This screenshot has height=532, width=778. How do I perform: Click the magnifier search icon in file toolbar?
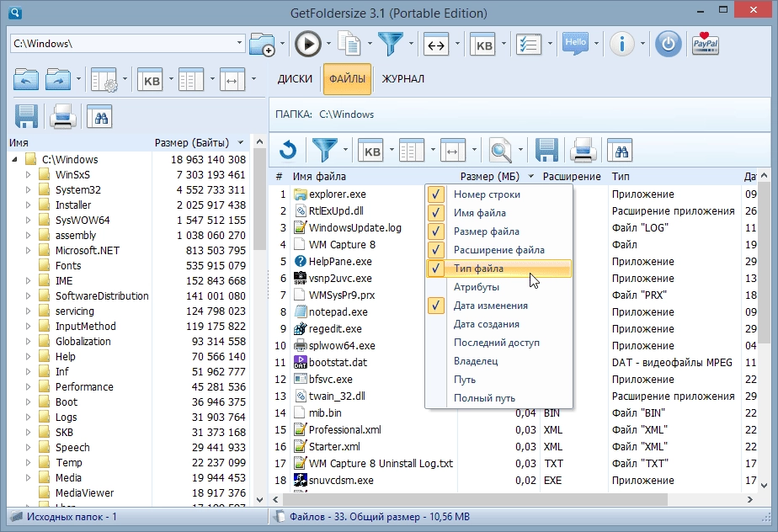click(x=501, y=150)
